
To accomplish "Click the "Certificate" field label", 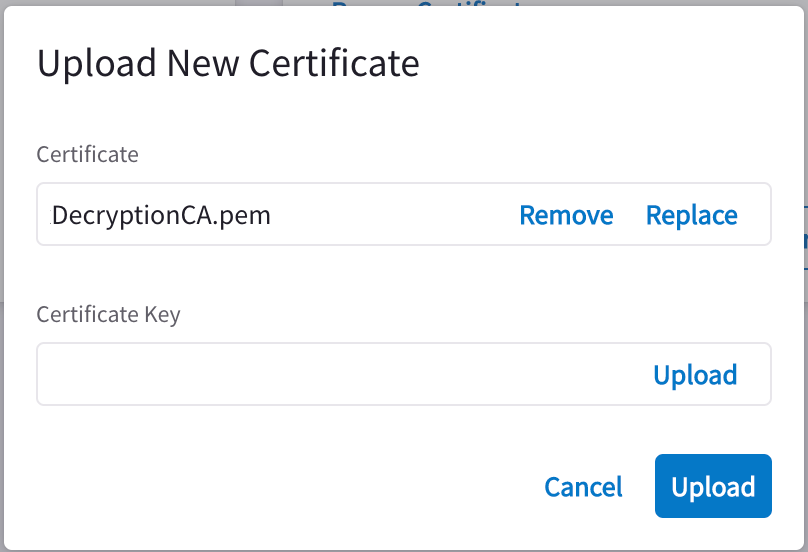I will coord(87,154).
